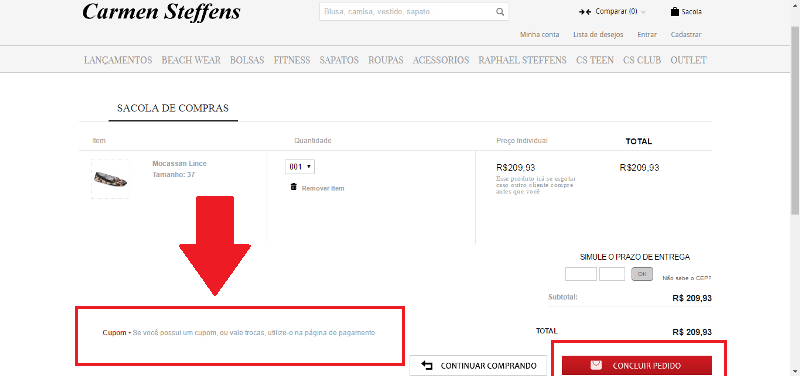Click the Cupom notice text
This screenshot has height=376, width=800.
[x=239, y=333]
